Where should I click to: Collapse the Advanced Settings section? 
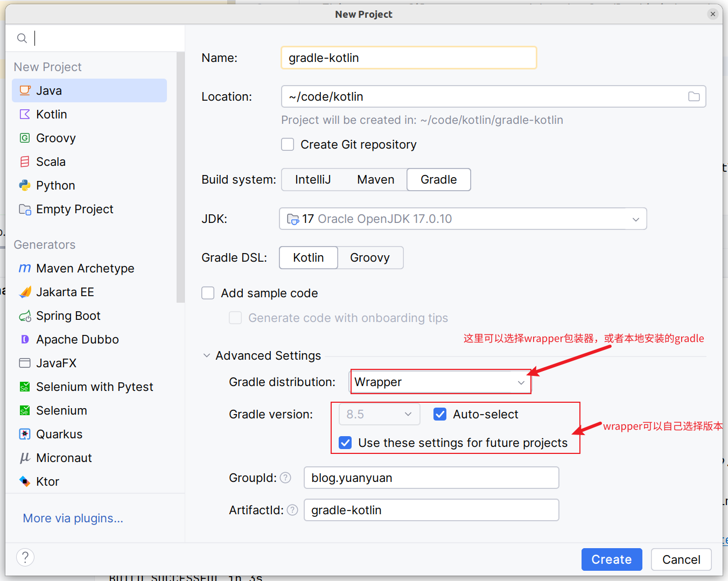click(x=207, y=355)
